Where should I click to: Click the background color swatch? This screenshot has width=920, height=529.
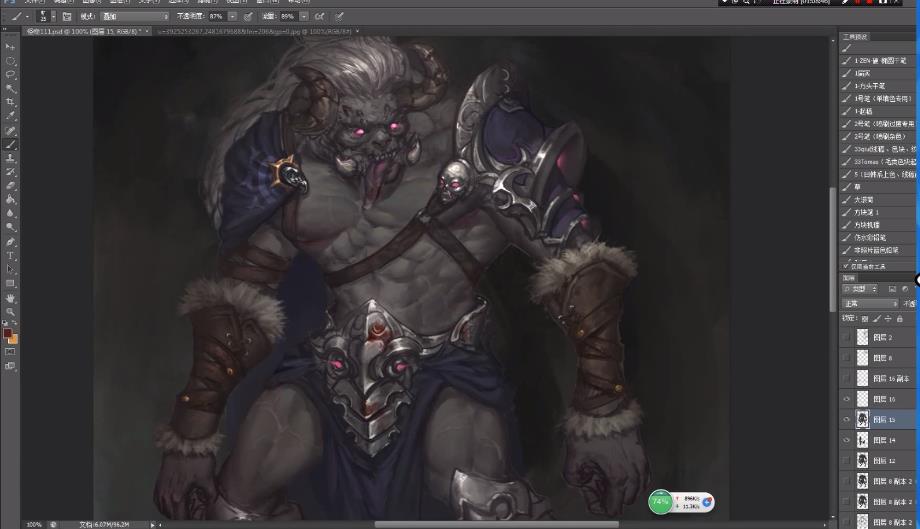coord(13,339)
